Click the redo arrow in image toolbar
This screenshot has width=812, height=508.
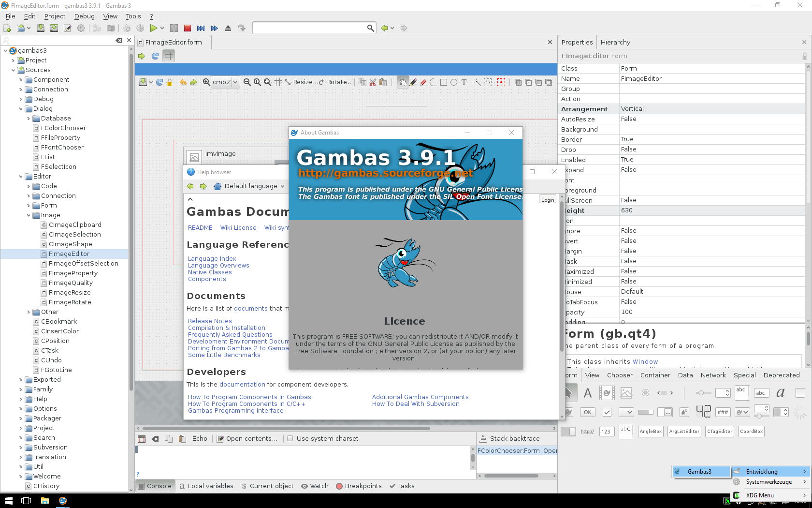tap(193, 82)
